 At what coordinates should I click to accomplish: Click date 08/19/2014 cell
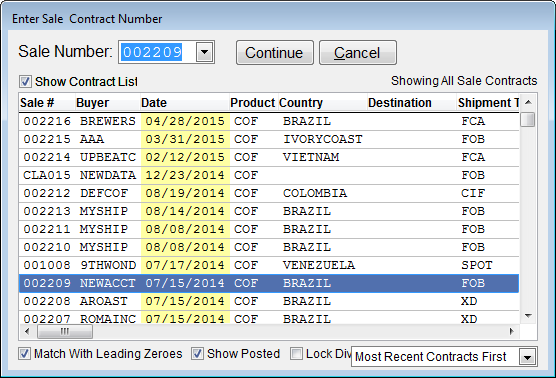click(x=185, y=194)
